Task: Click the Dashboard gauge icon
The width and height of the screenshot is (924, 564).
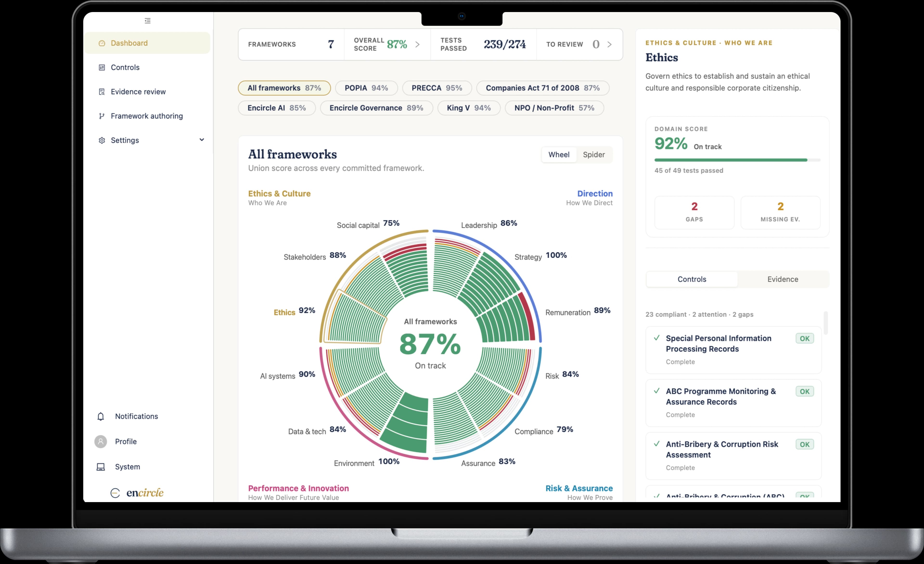Action: [102, 43]
